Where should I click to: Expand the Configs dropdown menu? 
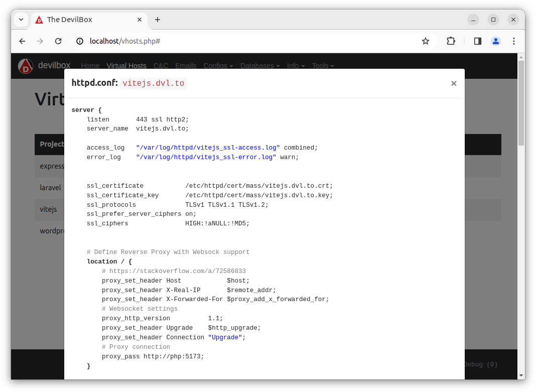pyautogui.click(x=218, y=66)
